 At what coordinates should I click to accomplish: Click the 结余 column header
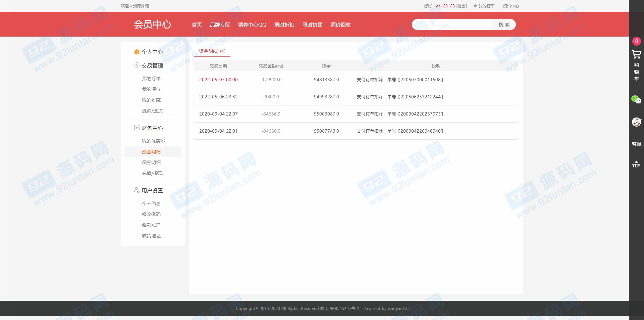tap(326, 66)
